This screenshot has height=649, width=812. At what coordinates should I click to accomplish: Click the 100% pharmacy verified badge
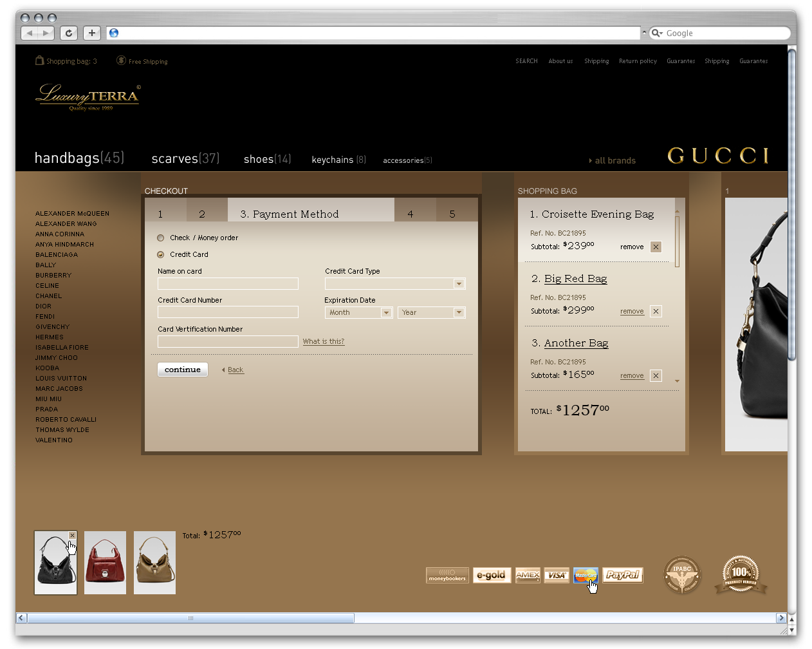[x=741, y=574]
